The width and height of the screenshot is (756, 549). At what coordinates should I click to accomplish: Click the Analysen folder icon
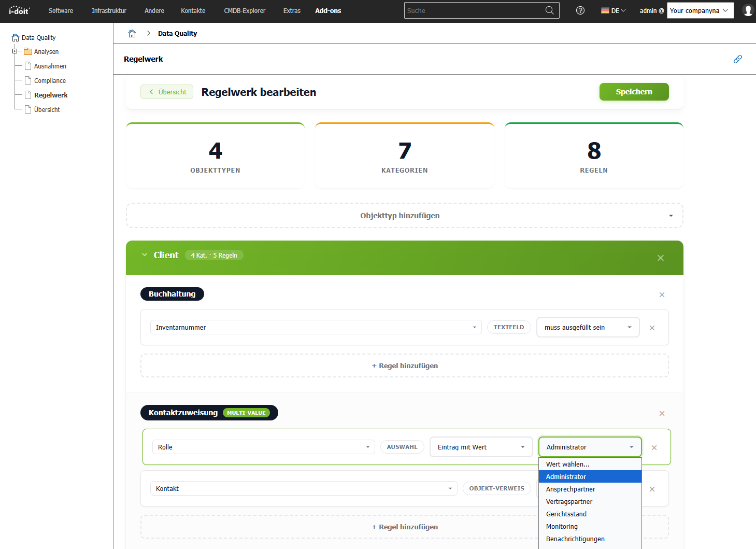click(x=28, y=51)
